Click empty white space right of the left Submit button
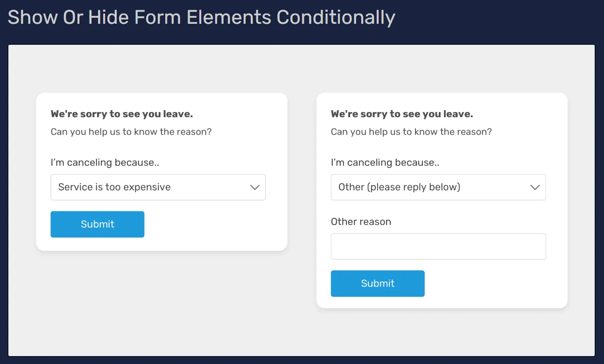 tap(210, 224)
